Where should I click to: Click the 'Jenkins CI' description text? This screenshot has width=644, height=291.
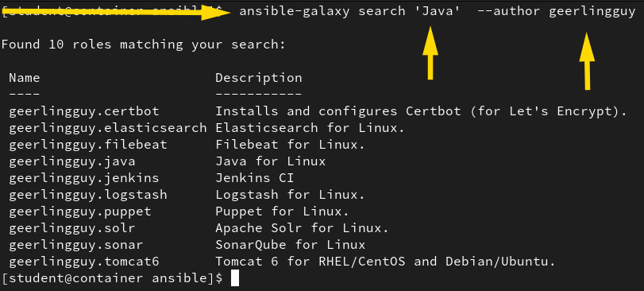255,178
